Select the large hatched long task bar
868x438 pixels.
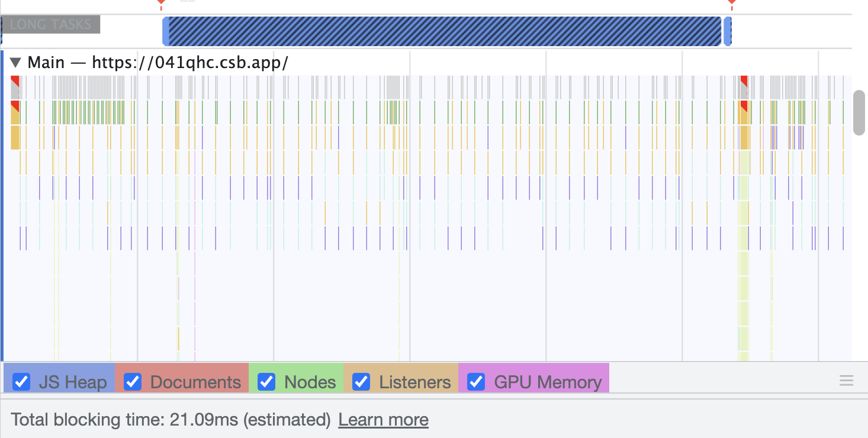tap(442, 31)
